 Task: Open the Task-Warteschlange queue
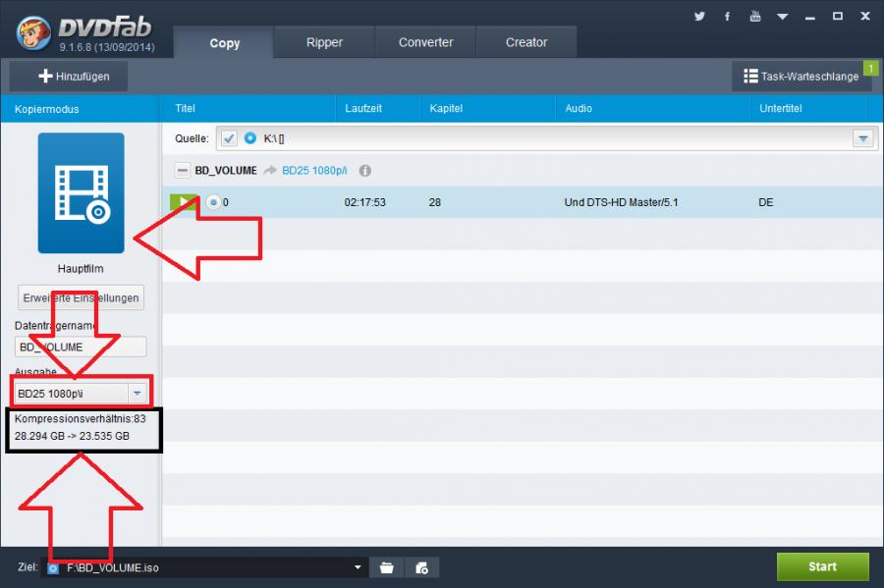[x=801, y=76]
